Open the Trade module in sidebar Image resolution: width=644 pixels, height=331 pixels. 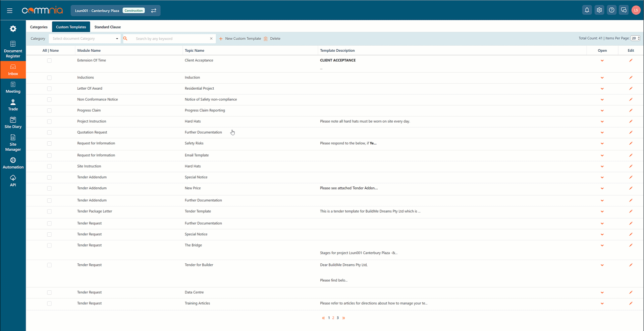coord(13,105)
